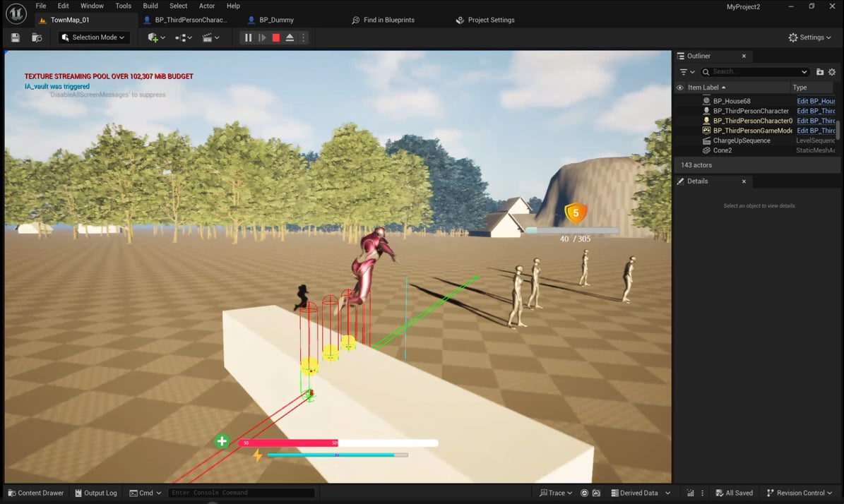Click the Outliner vertical scrollbar
Viewport: 844px width, 504px height.
coord(838,129)
